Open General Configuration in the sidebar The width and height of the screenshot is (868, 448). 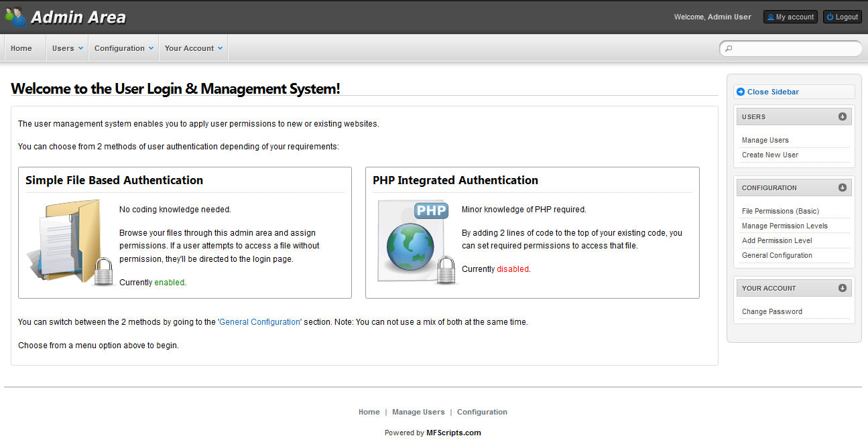pos(777,255)
